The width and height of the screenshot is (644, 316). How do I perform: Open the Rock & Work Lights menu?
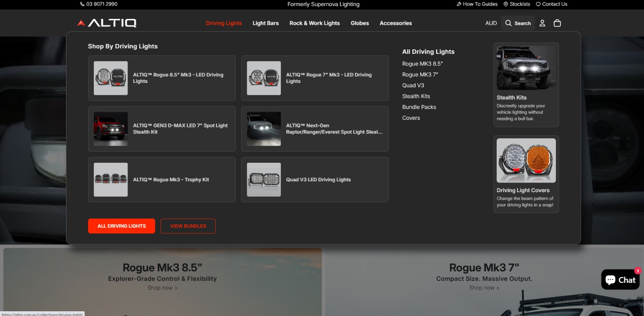tap(315, 23)
